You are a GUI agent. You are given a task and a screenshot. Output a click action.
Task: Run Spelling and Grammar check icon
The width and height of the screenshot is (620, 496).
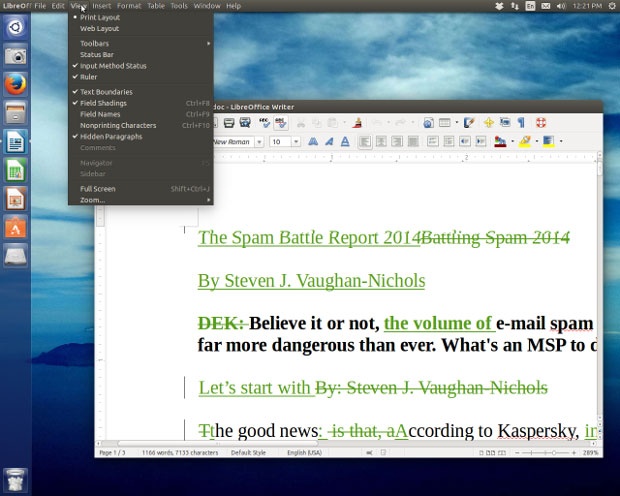(x=264, y=123)
